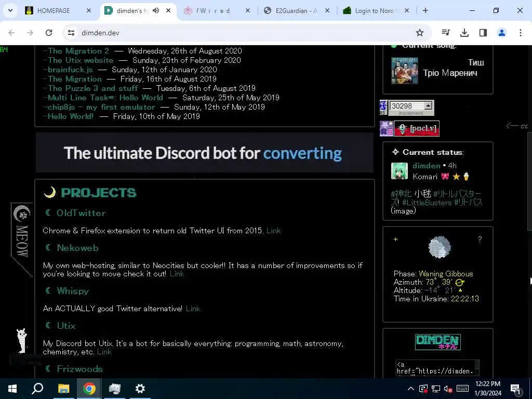The height and width of the screenshot is (399, 532).
Task: Click the dimden.dev address bar
Action: click(x=248, y=33)
